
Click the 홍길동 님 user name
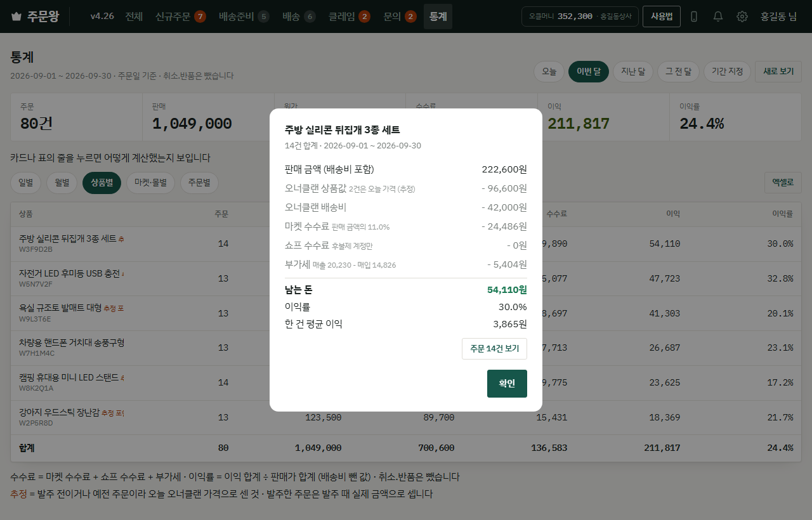(x=778, y=16)
